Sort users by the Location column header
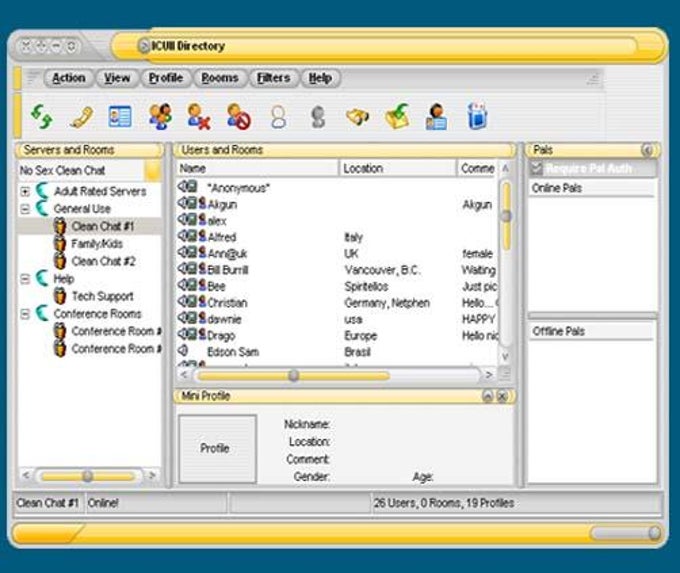This screenshot has width=680, height=573. [x=397, y=168]
